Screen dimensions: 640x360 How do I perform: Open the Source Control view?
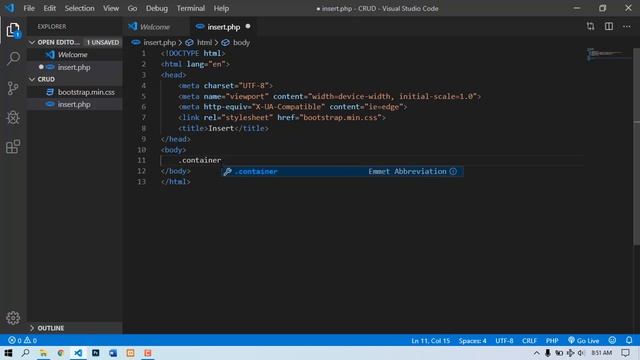13,88
